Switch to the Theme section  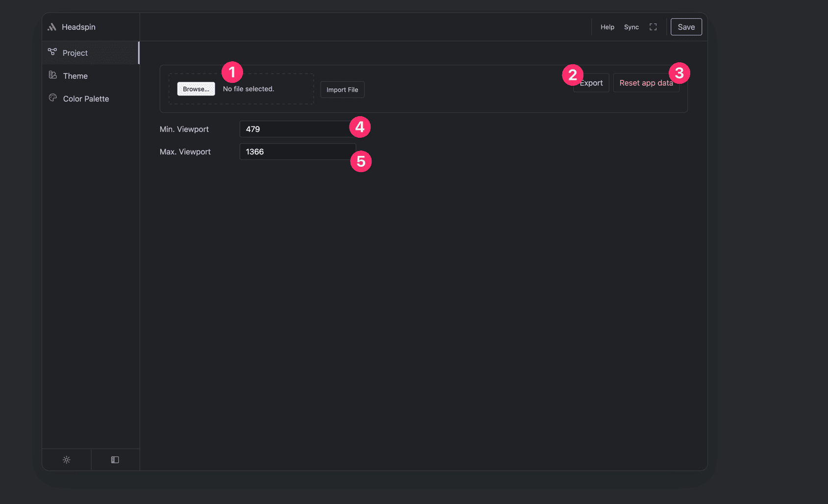75,76
